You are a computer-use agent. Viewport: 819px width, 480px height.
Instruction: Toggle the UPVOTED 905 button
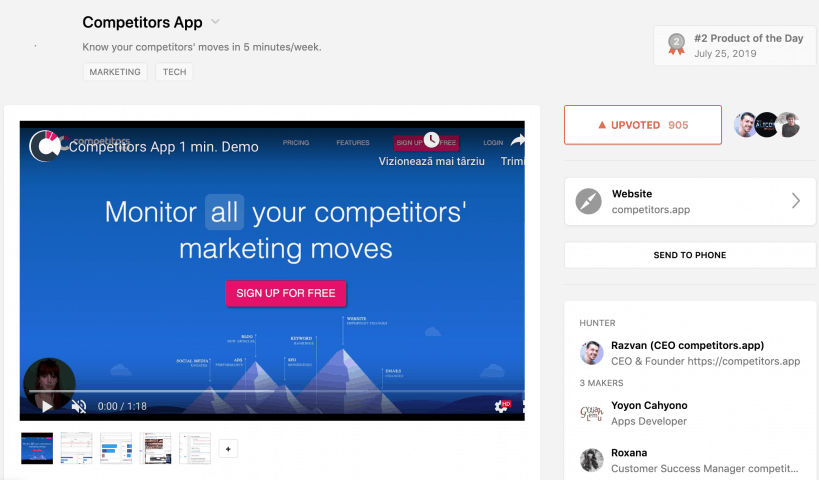643,125
